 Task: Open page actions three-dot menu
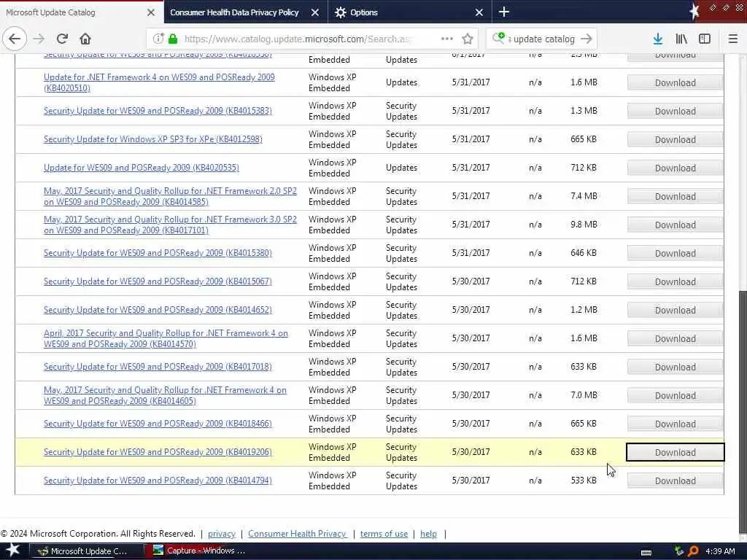(x=447, y=39)
